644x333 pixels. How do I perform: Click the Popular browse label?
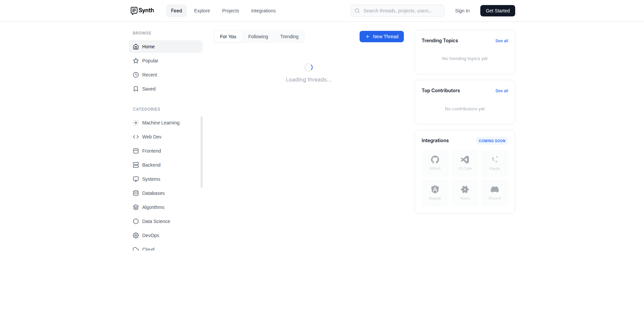(150, 61)
